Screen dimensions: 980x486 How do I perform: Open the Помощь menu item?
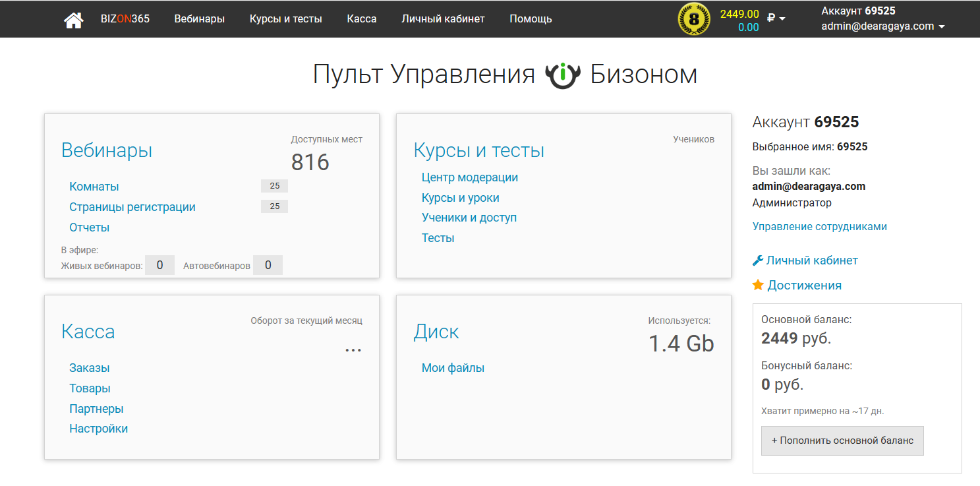531,19
